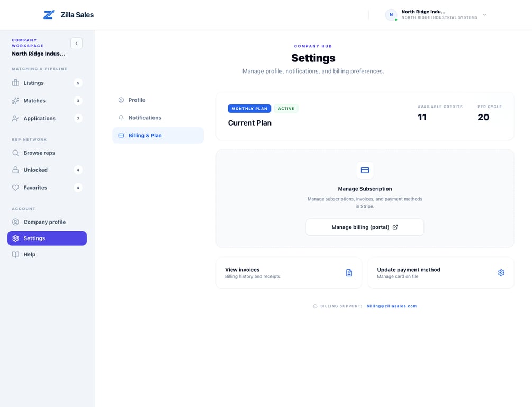Click the Applications count badge 7
Image resolution: width=532 pixels, height=407 pixels.
tap(78, 118)
